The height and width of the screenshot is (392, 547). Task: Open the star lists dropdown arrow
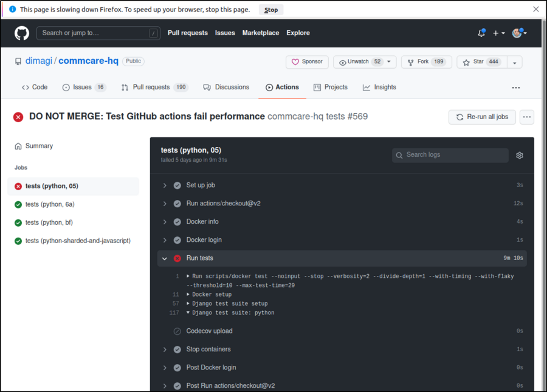[x=515, y=63]
